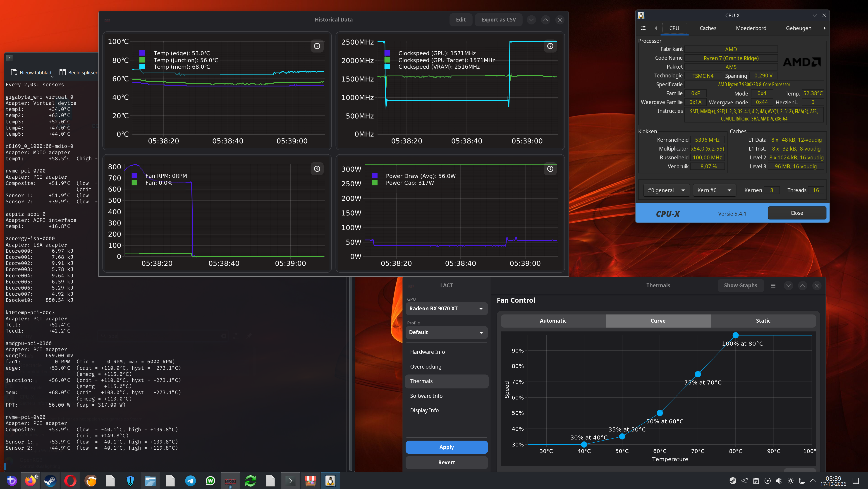Open info for the clockspeed graph

550,46
